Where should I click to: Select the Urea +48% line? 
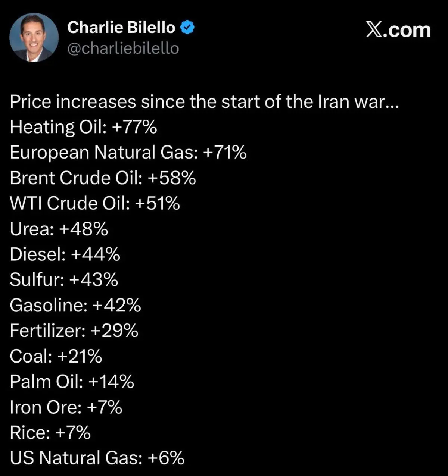[59, 229]
